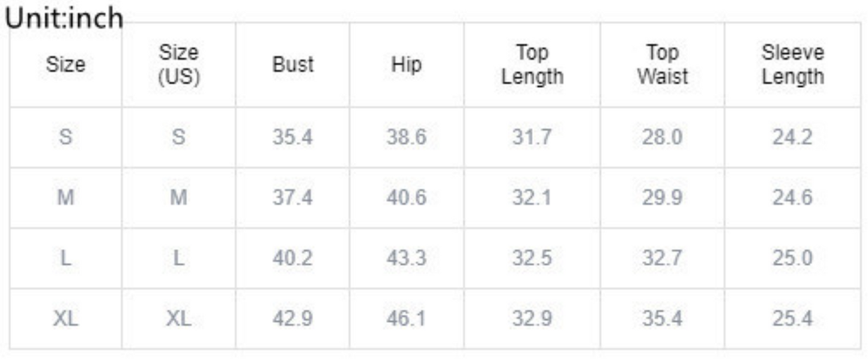The height and width of the screenshot is (363, 868).
Task: Click the 31.7 top length cell
Action: (x=532, y=138)
